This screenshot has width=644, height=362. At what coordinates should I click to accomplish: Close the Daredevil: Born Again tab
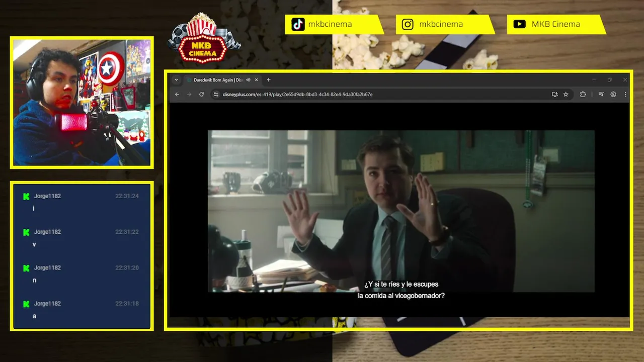pos(256,80)
